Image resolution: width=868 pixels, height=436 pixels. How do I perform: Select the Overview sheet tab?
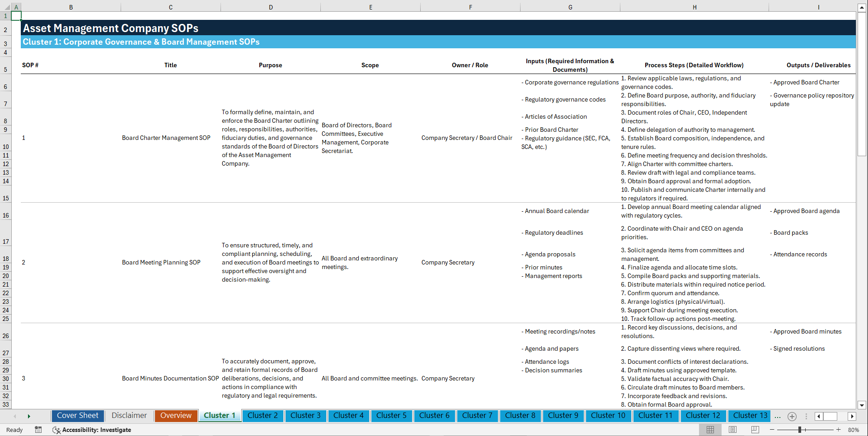(x=176, y=416)
